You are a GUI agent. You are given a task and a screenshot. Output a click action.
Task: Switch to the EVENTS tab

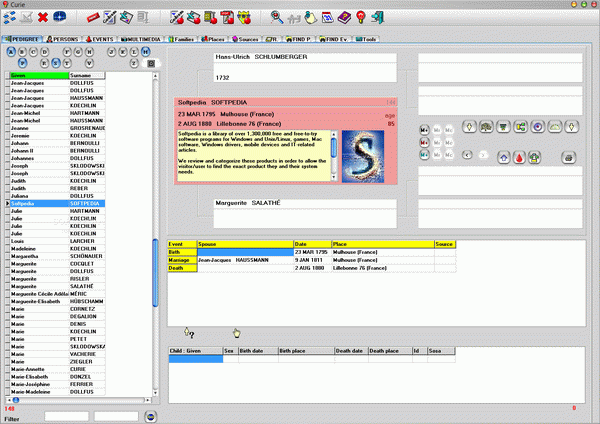point(99,39)
